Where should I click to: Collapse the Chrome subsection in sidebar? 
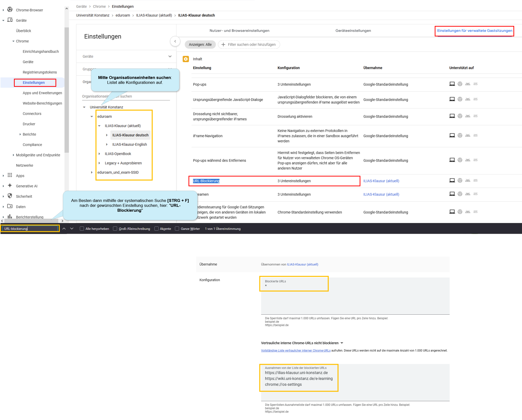tap(13, 41)
